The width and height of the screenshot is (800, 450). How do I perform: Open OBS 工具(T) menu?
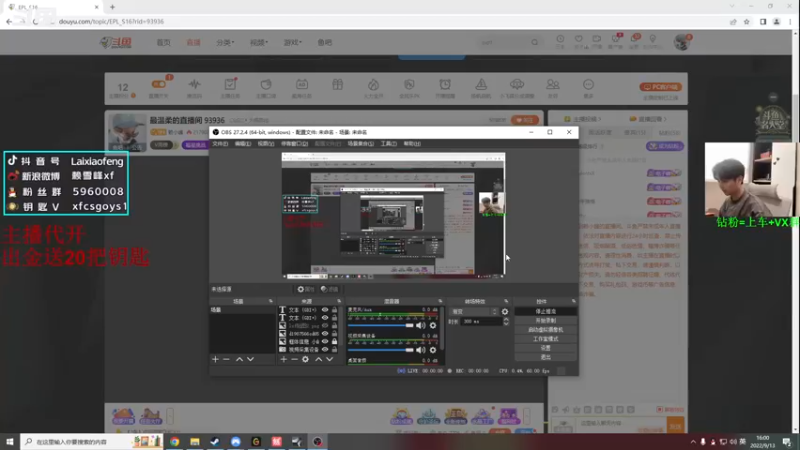coord(389,144)
